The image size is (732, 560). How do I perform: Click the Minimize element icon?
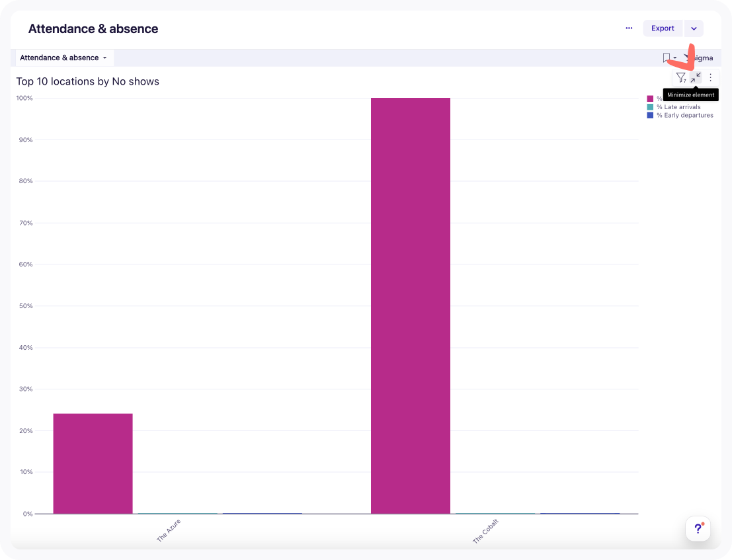696,77
